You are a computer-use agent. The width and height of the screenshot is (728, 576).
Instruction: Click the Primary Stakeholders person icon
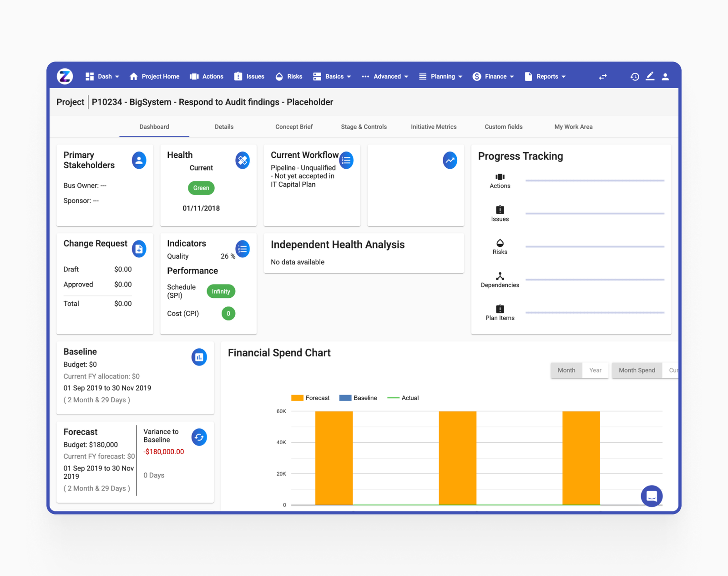point(139,160)
